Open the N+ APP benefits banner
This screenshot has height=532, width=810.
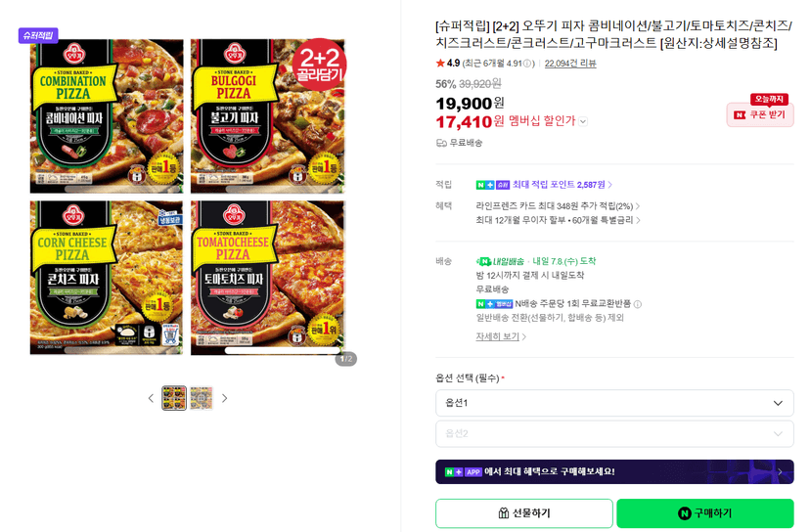614,471
